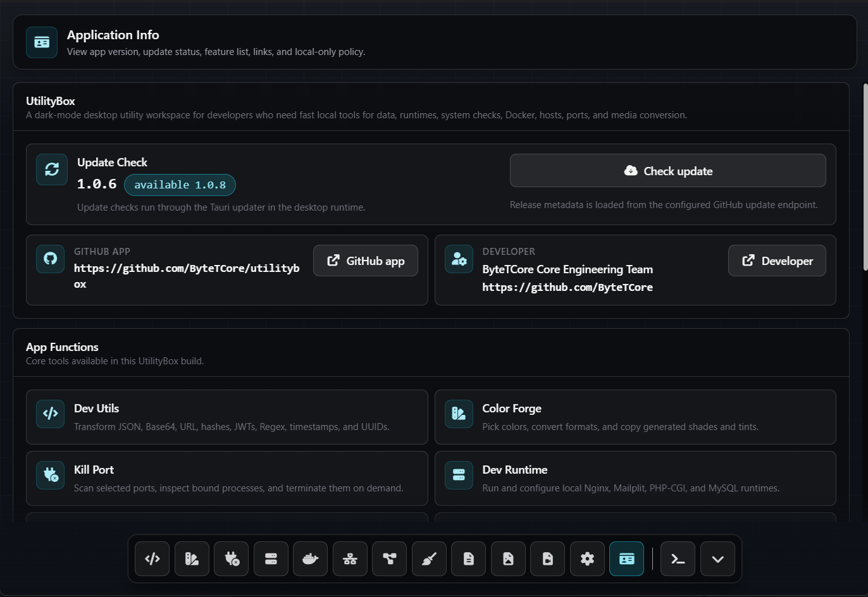Click the UtilityBox section heading

(x=51, y=101)
